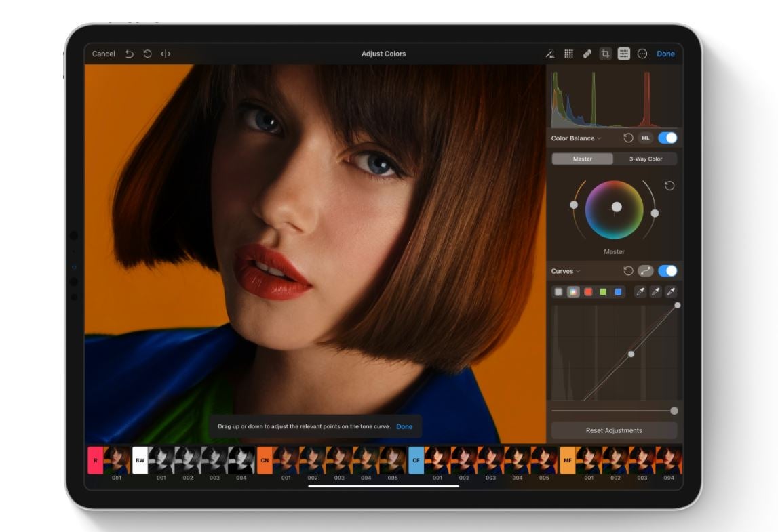Expand the Curves dropdown

[566, 271]
